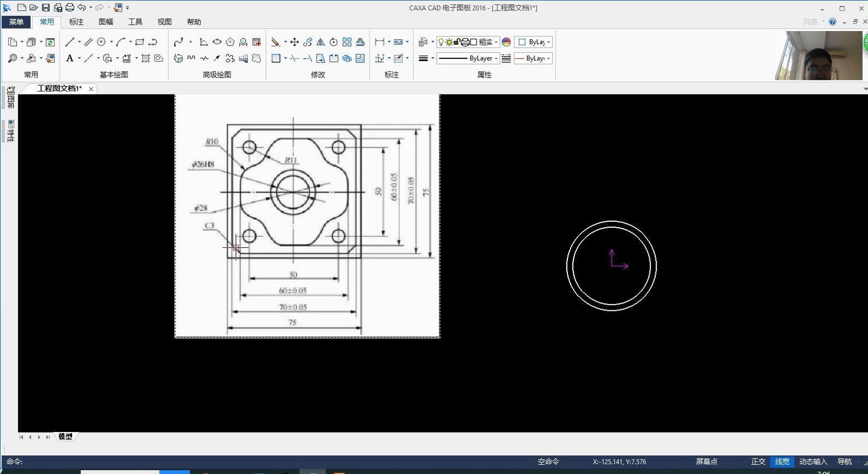Toggle 动态输入 (dynamic input)
The image size is (868, 474).
[813, 462]
